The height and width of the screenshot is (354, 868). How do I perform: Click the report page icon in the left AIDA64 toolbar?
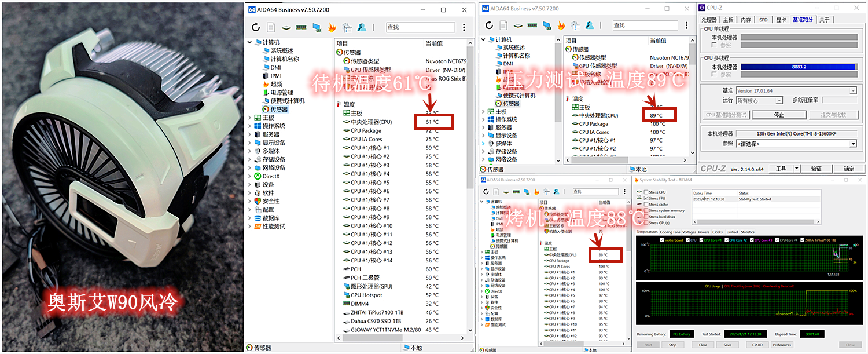(271, 27)
